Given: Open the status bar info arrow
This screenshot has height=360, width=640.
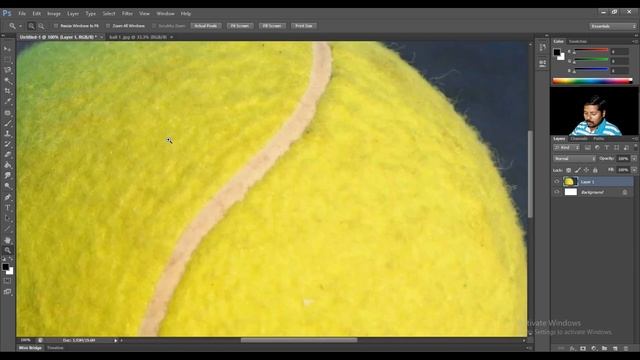Looking at the screenshot, I should 116,340.
